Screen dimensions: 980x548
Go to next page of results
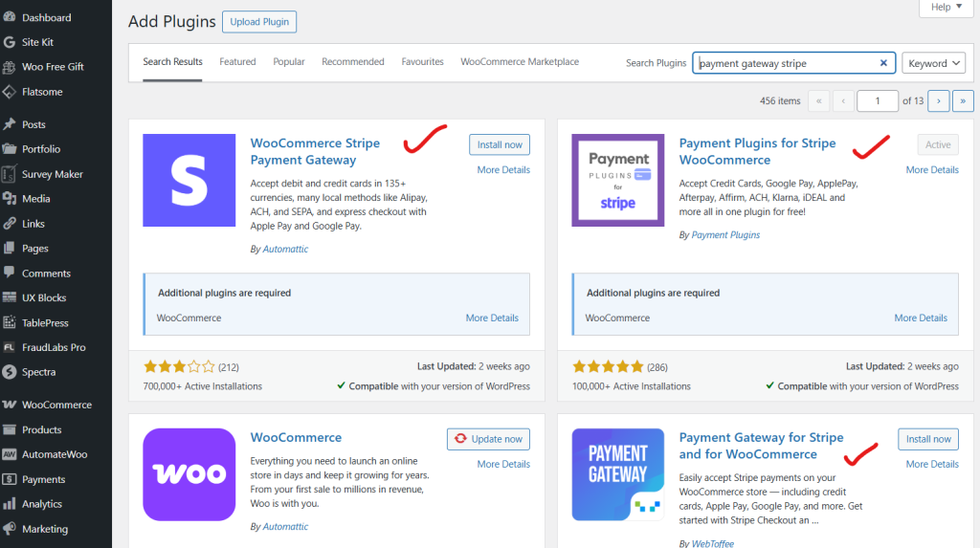click(x=938, y=100)
